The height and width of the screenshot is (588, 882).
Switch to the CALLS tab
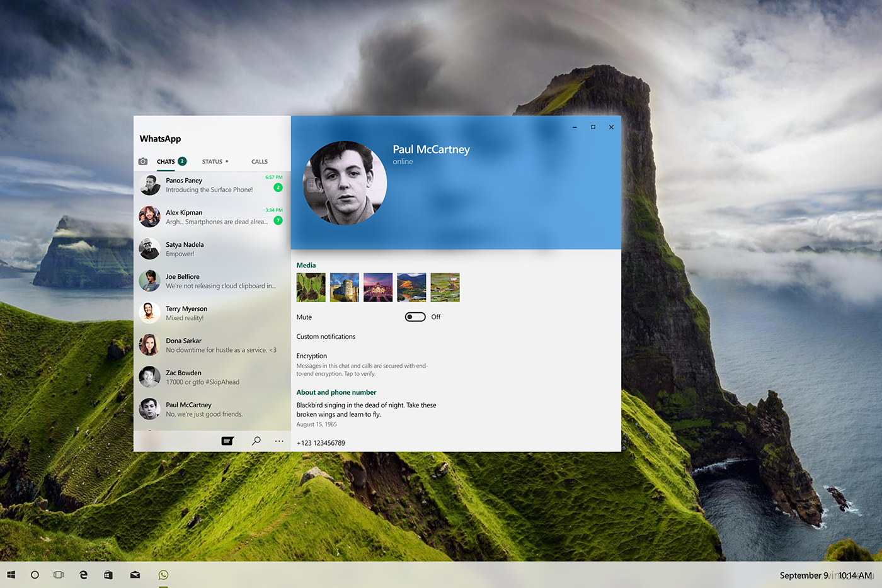pos(260,162)
